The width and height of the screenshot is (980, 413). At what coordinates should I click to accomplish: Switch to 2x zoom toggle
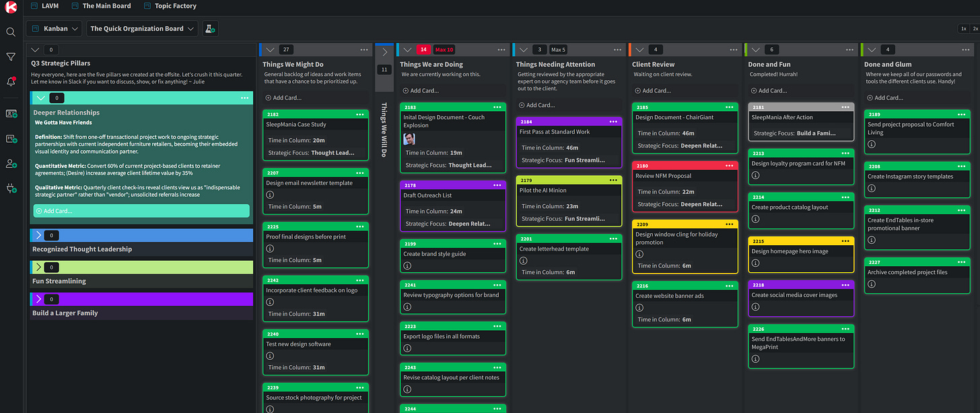coord(975,29)
